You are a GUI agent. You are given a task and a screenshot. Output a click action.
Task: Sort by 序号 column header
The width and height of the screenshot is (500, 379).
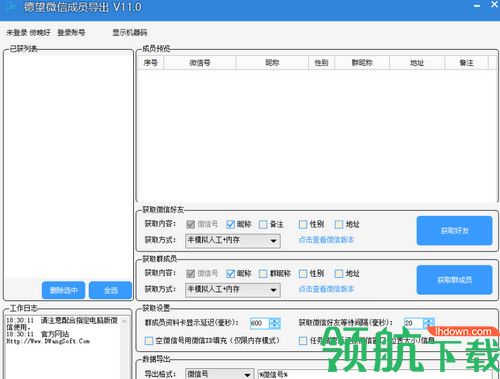click(151, 63)
